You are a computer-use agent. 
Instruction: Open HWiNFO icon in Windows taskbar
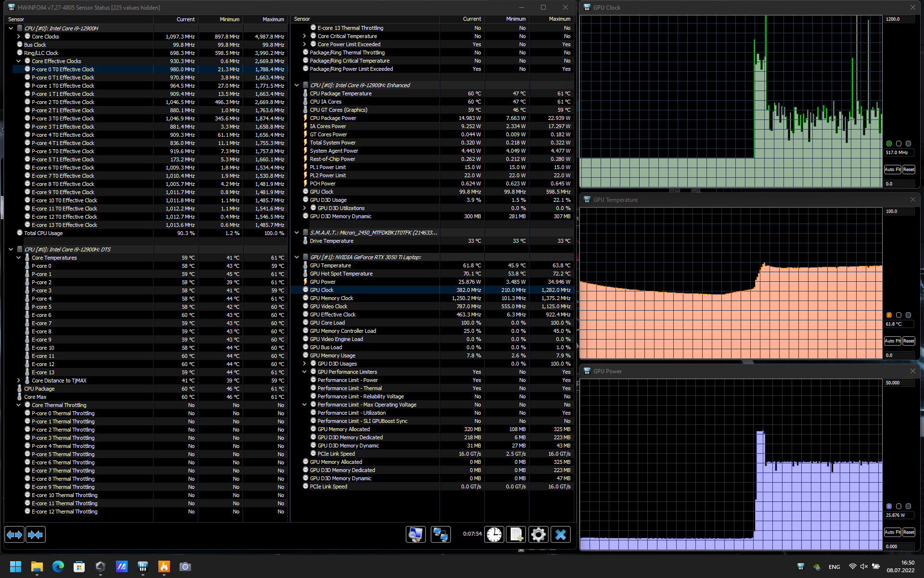click(143, 566)
